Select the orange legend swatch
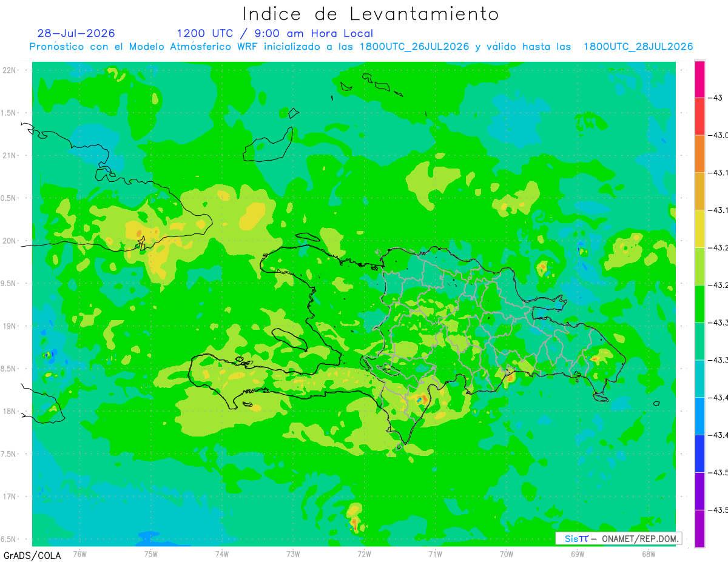This screenshot has height=562, width=728. coord(699,153)
